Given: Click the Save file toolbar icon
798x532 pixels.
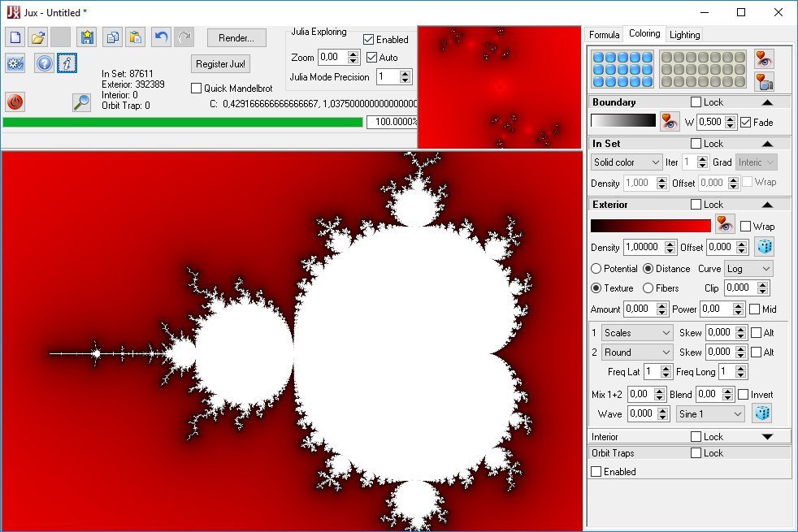Looking at the screenshot, I should [86, 37].
